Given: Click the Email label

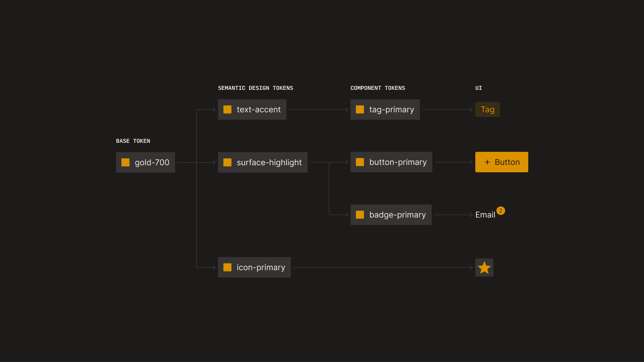Looking at the screenshot, I should click(x=485, y=215).
